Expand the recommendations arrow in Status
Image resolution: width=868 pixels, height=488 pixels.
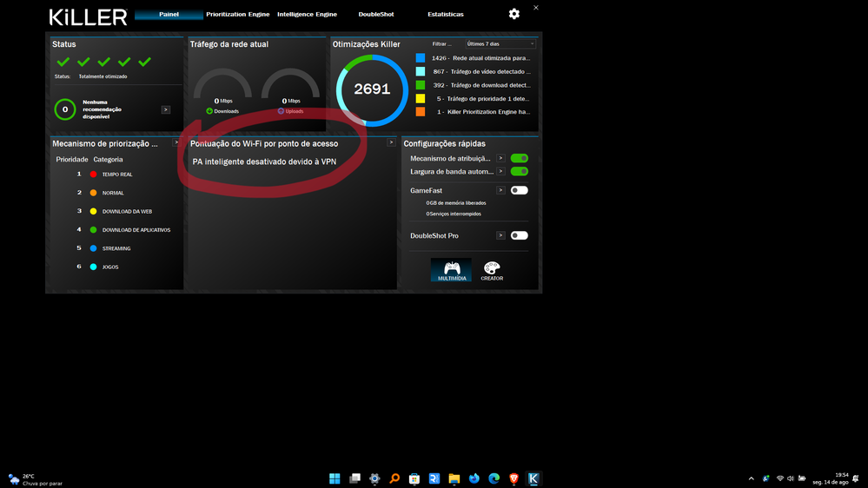pyautogui.click(x=165, y=109)
